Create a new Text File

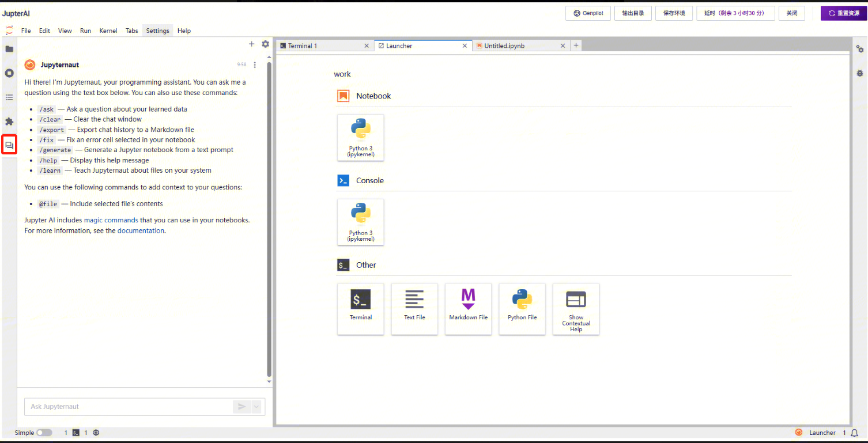coord(414,309)
